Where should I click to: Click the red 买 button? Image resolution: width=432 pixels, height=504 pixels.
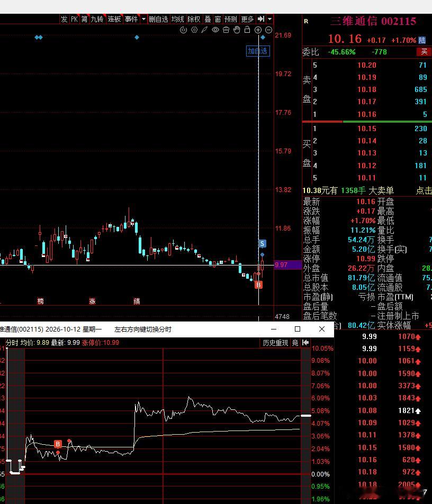[424, 52]
